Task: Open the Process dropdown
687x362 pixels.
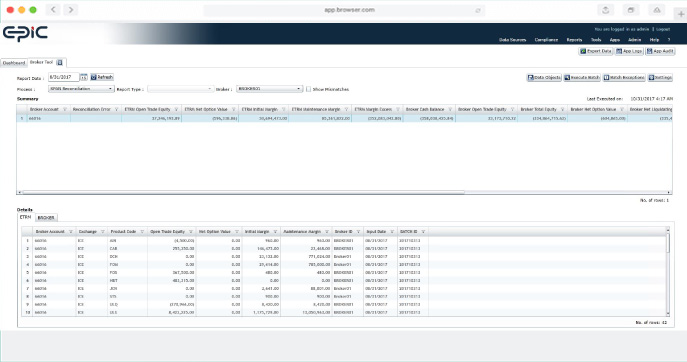Action: point(81,89)
